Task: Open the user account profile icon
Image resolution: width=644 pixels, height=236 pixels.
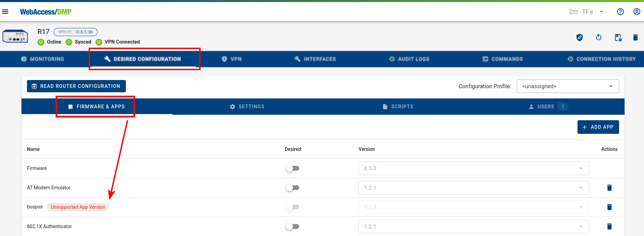Action: tap(636, 12)
